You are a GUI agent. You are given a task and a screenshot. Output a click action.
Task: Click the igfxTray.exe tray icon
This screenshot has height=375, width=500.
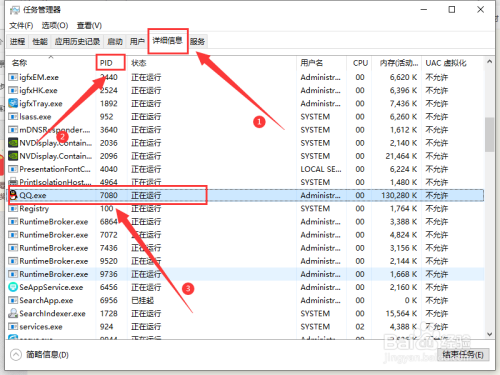[13, 103]
